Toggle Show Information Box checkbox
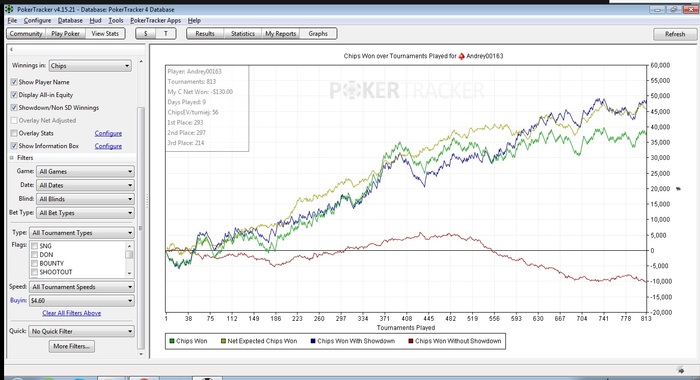 point(14,146)
